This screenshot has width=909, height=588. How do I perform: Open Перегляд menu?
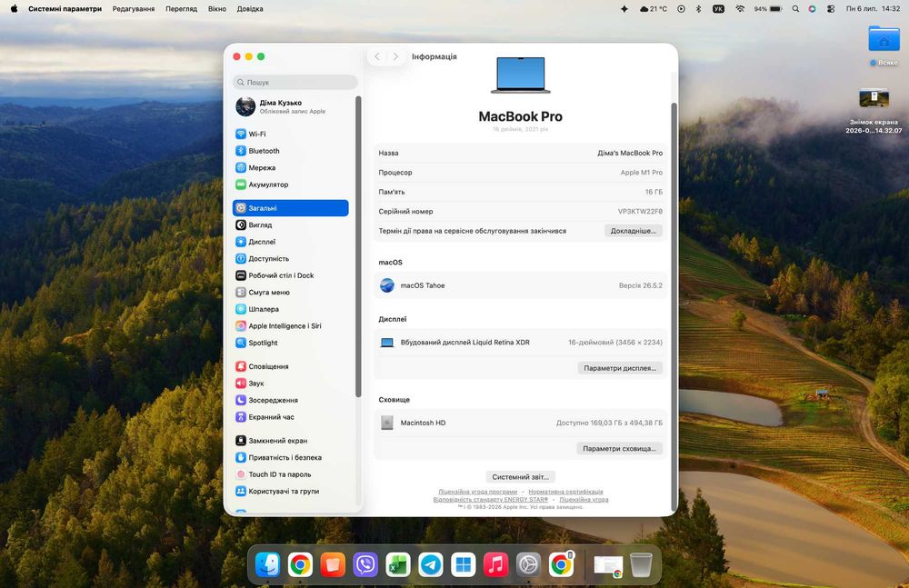click(x=182, y=9)
